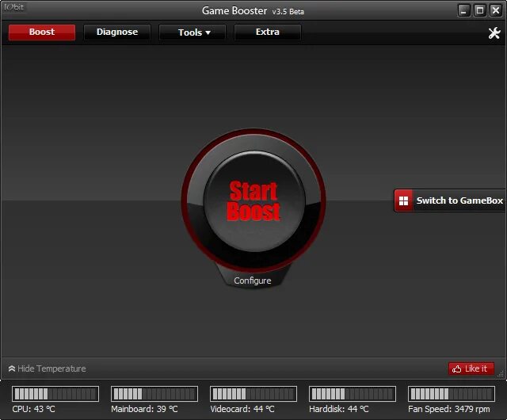Click the resize grip at window corner
Image resolution: width=507 pixels, height=420 pixels.
tap(501, 374)
